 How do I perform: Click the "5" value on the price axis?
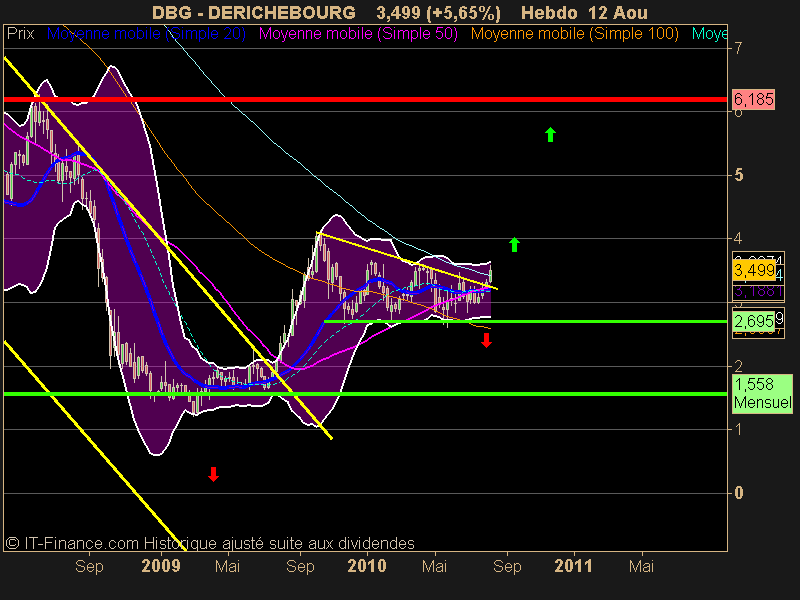tap(738, 176)
